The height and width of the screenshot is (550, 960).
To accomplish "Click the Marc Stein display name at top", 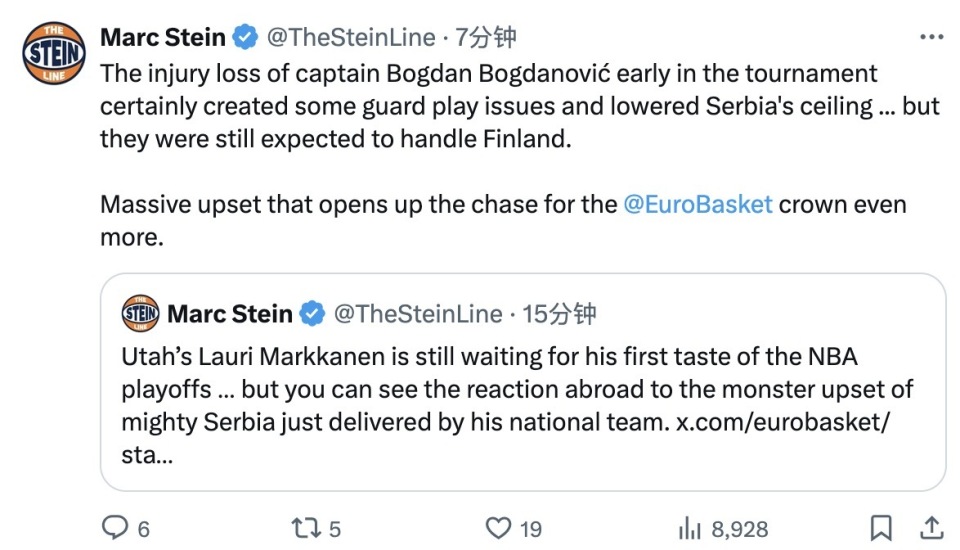I will [x=163, y=38].
